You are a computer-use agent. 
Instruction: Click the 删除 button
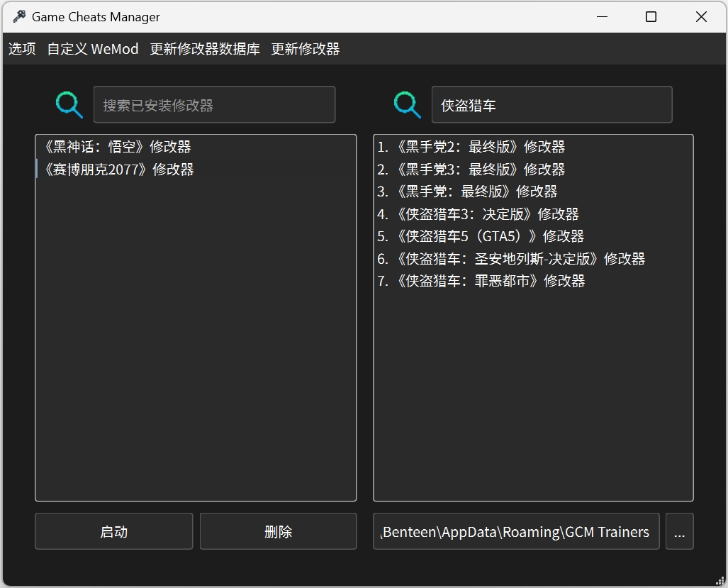point(278,531)
